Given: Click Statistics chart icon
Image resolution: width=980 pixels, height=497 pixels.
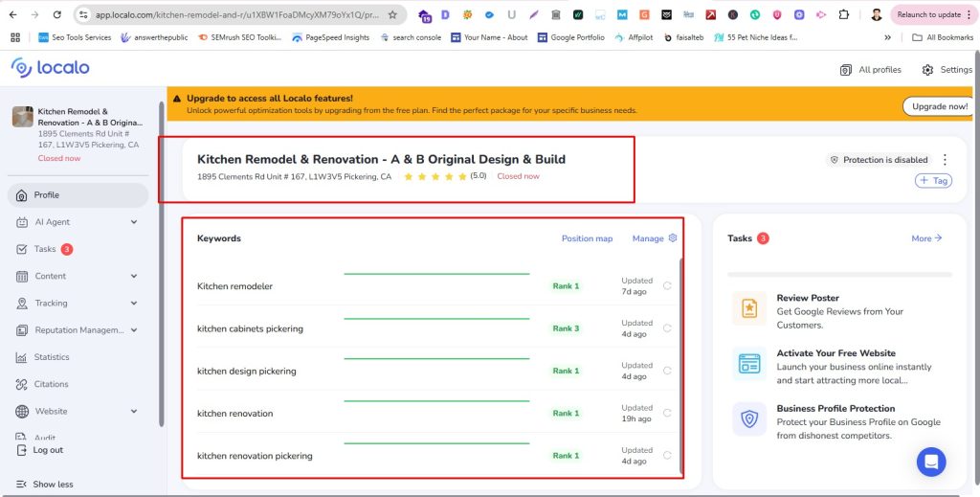Looking at the screenshot, I should pos(22,357).
